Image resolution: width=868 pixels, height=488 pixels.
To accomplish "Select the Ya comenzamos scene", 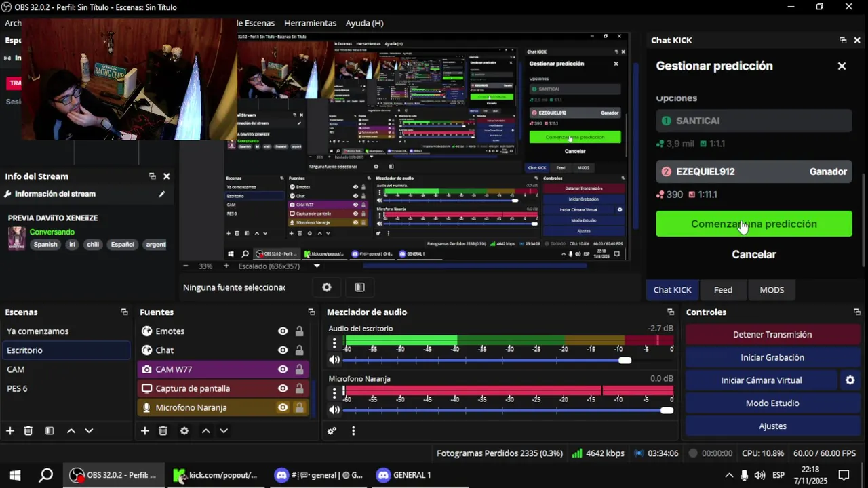I will point(65,331).
